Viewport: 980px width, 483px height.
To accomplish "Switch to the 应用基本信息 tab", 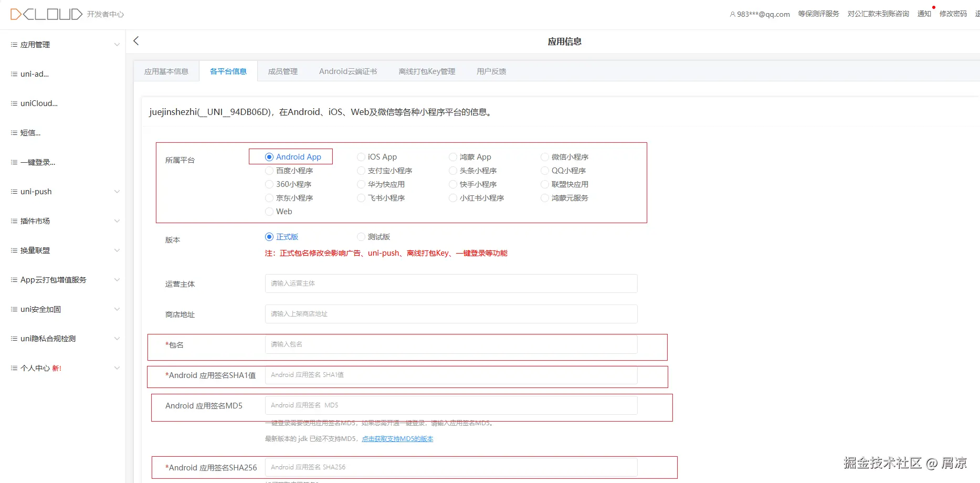I will click(166, 71).
